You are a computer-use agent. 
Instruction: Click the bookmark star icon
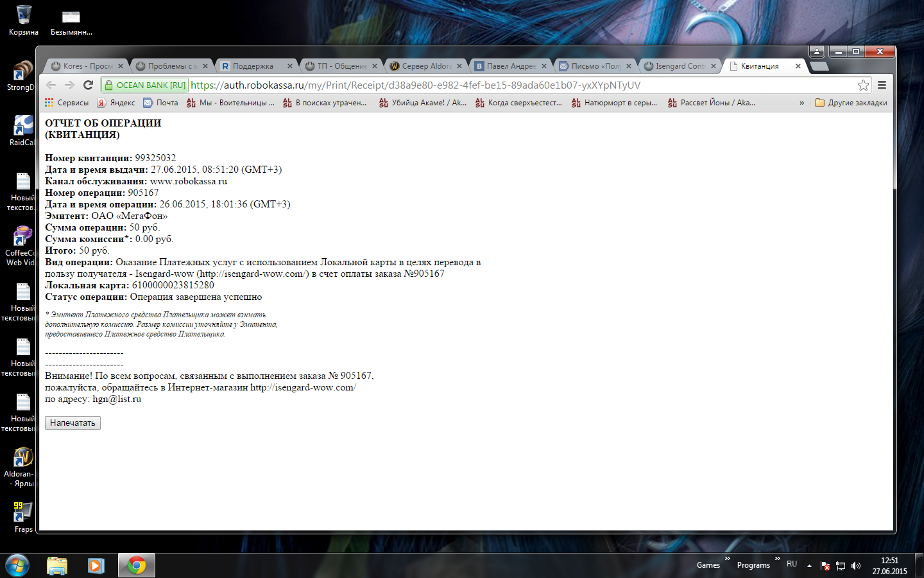(863, 85)
